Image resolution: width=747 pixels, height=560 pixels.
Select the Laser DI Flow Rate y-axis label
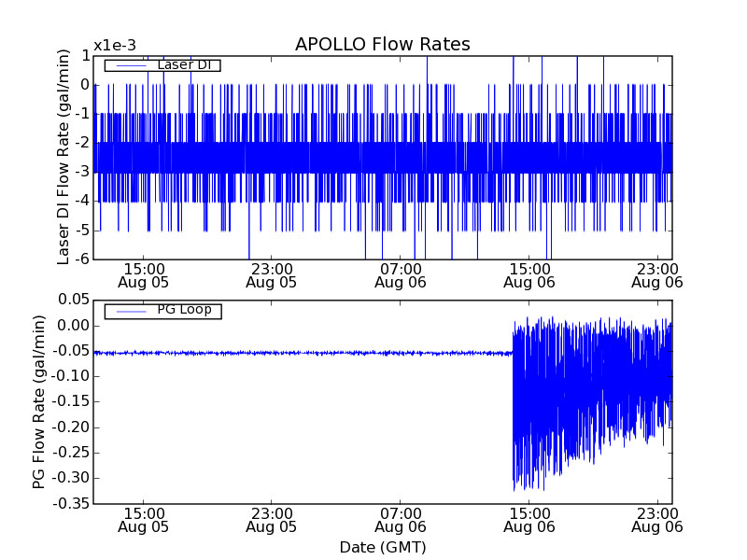pyautogui.click(x=64, y=157)
